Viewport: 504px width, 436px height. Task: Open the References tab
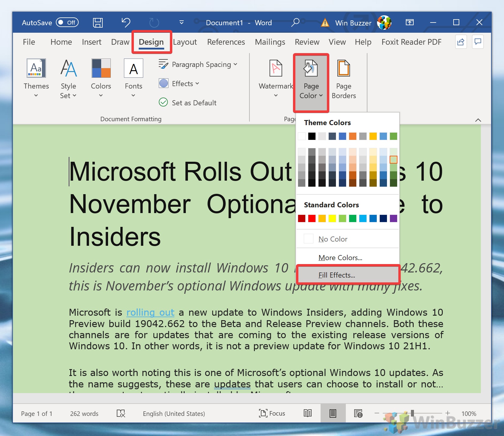[x=226, y=42]
